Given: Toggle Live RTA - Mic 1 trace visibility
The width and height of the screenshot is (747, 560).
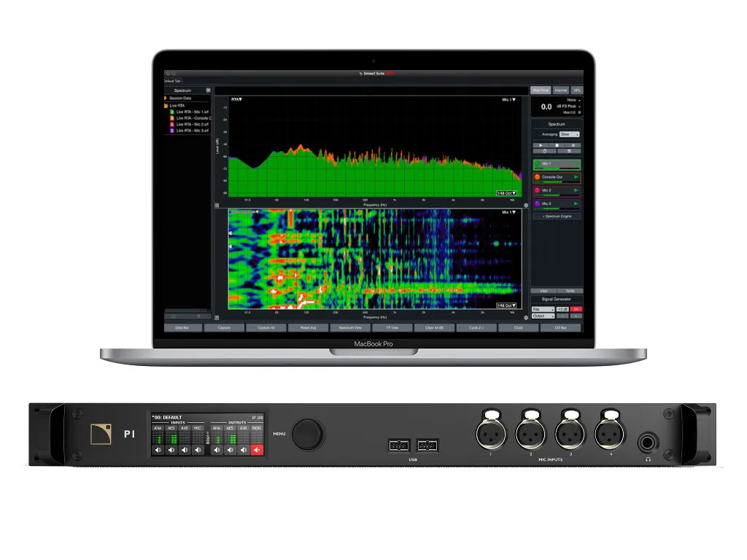Looking at the screenshot, I should coord(172,112).
